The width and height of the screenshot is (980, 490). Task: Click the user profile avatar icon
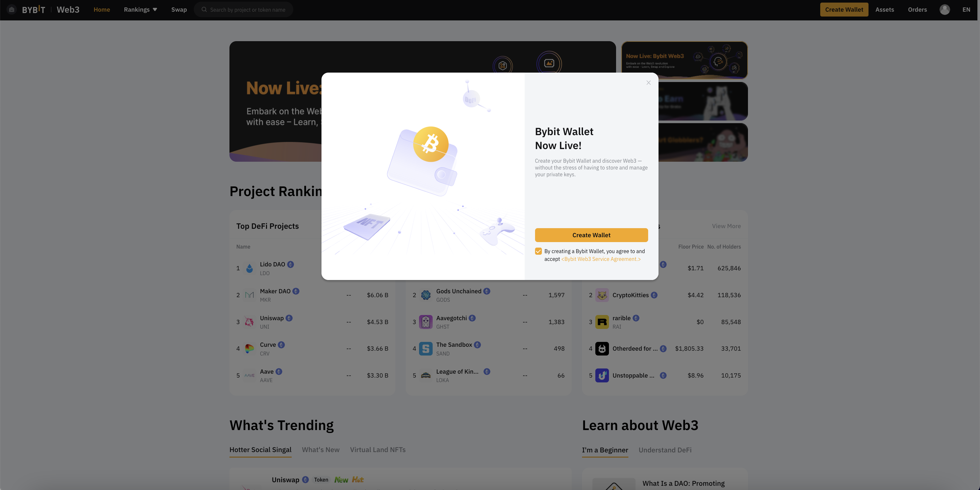pos(945,9)
